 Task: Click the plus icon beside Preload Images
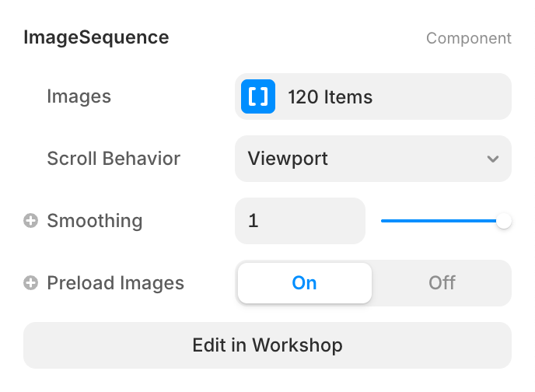pos(31,283)
